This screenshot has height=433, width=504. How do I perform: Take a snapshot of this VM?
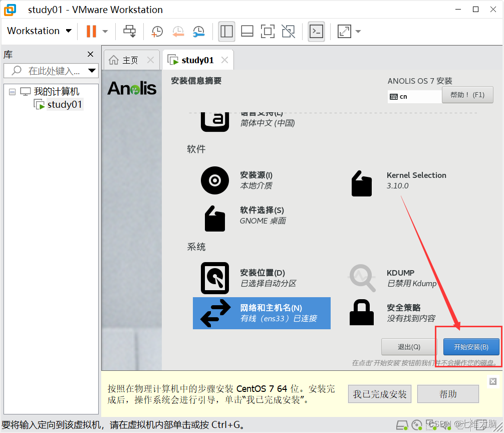(x=157, y=32)
